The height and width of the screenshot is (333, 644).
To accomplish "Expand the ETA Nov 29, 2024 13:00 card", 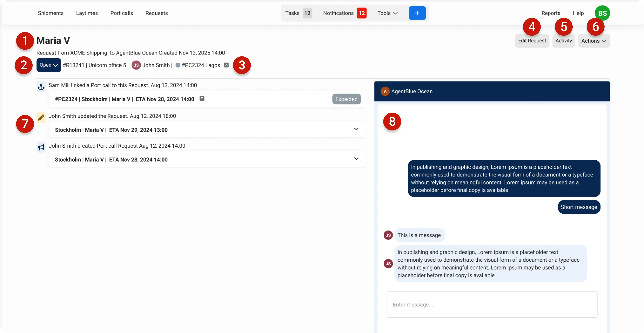I will [356, 129].
